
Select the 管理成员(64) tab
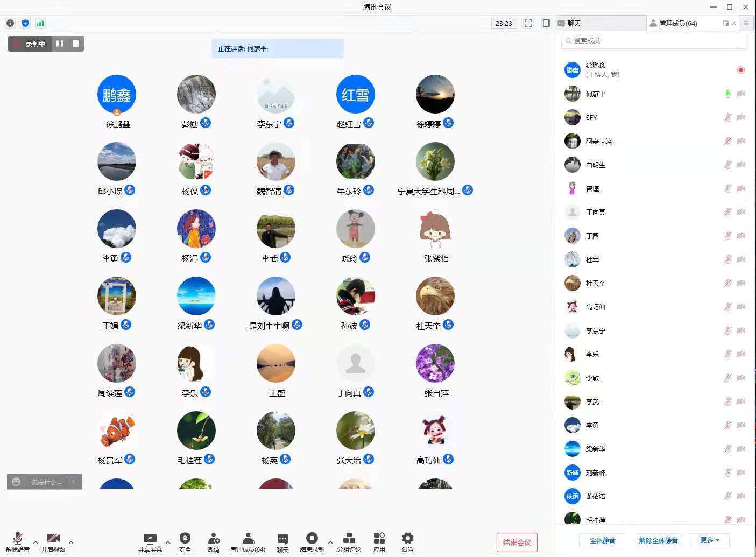tap(678, 23)
